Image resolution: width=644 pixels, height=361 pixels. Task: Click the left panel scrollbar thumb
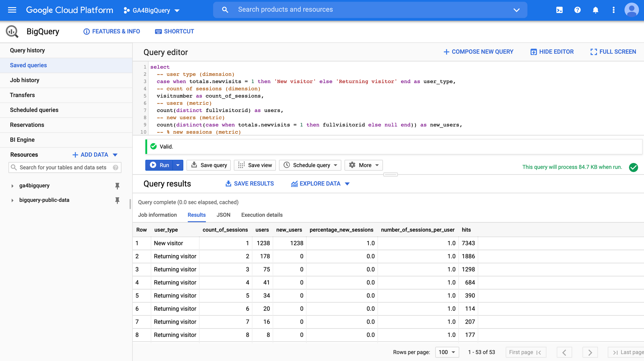pyautogui.click(x=130, y=204)
